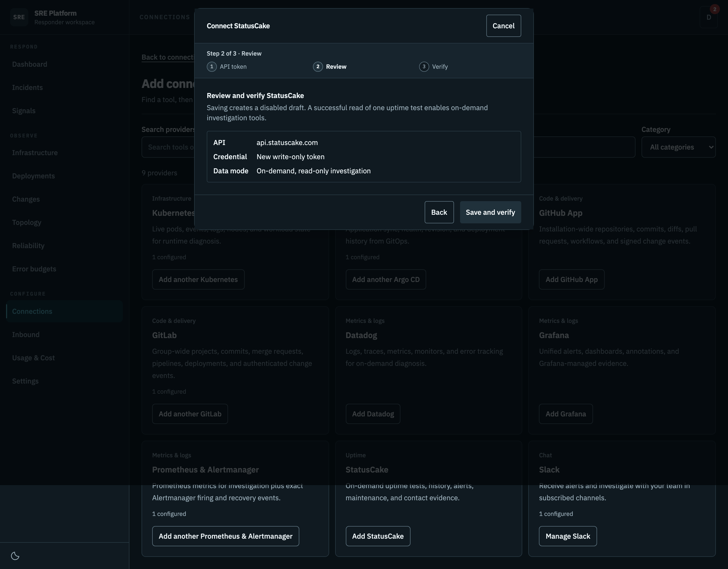Click Add Datadog button
This screenshot has width=728, height=569.
pos(373,414)
